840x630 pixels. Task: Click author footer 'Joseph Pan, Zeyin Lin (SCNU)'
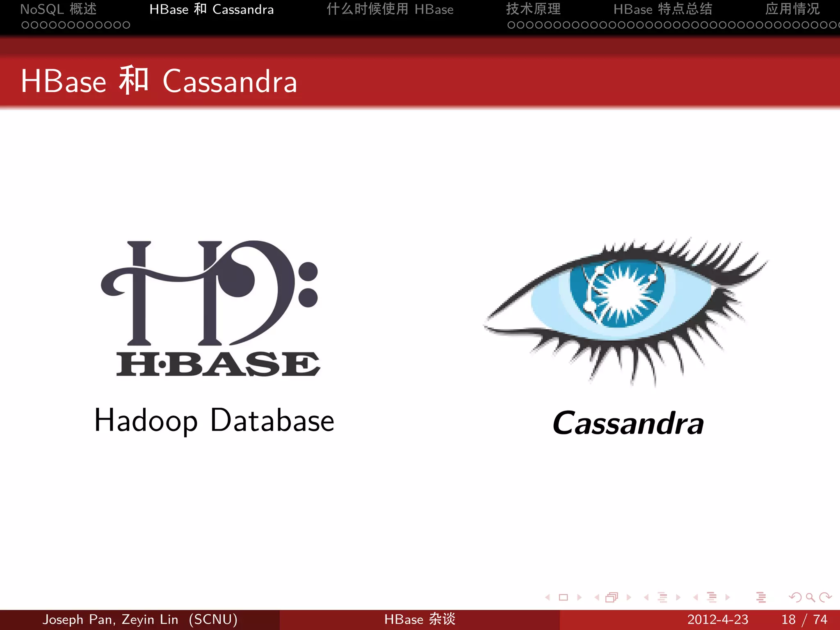[x=140, y=619]
